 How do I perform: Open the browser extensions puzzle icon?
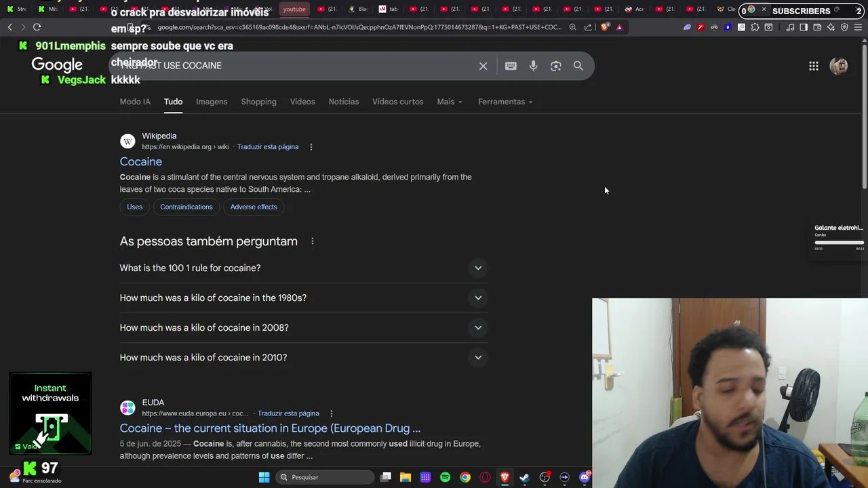[755, 27]
